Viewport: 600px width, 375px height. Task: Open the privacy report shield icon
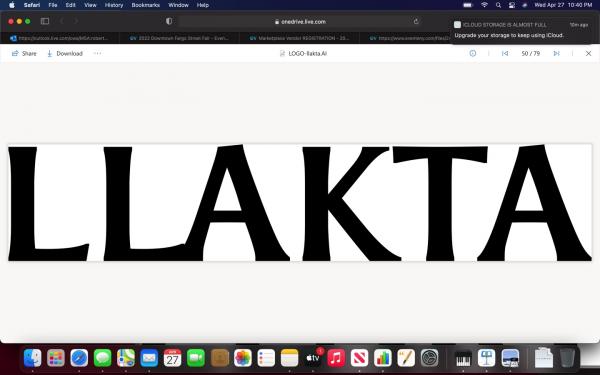pos(169,21)
